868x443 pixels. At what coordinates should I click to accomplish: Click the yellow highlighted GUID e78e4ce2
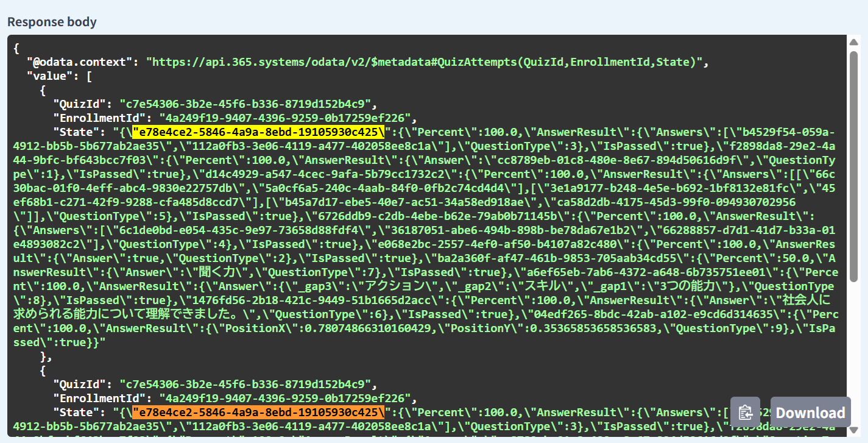tap(259, 132)
